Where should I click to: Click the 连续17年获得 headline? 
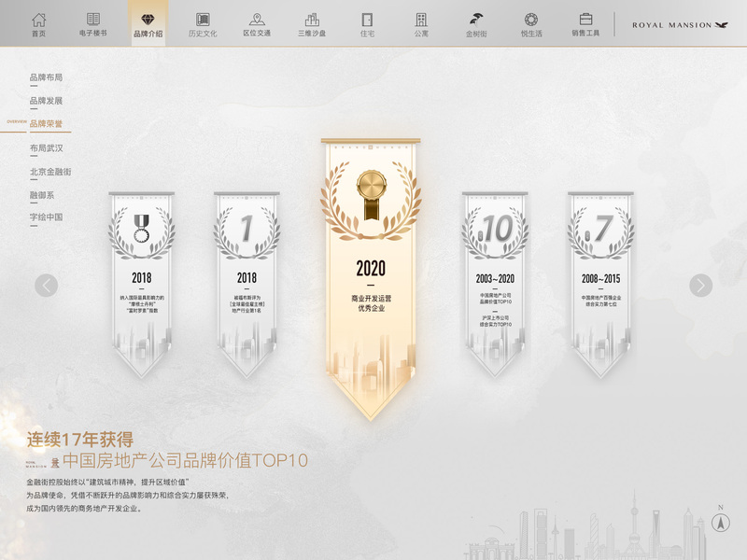(x=80, y=439)
